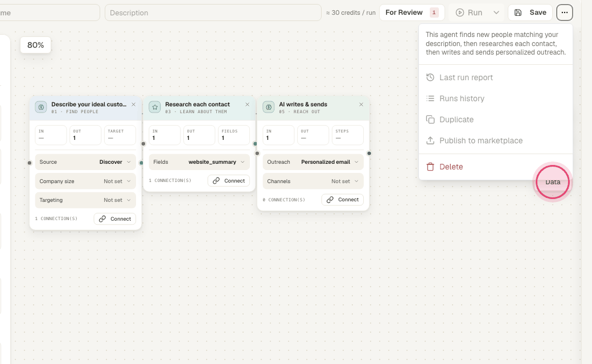Expand the Channels dropdown
The height and width of the screenshot is (364, 592).
tap(313, 181)
